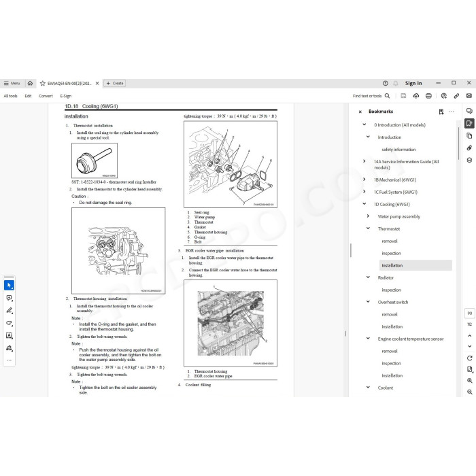The image size is (476, 476).
Task: Close the Bookmarks panel
Action: [x=360, y=112]
